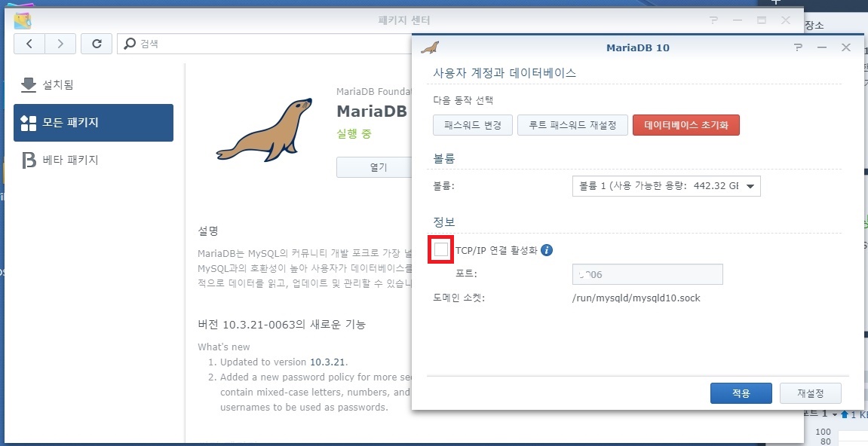Image resolution: width=868 pixels, height=446 pixels.
Task: Click the 실행 중 running status text
Action: tap(354, 134)
